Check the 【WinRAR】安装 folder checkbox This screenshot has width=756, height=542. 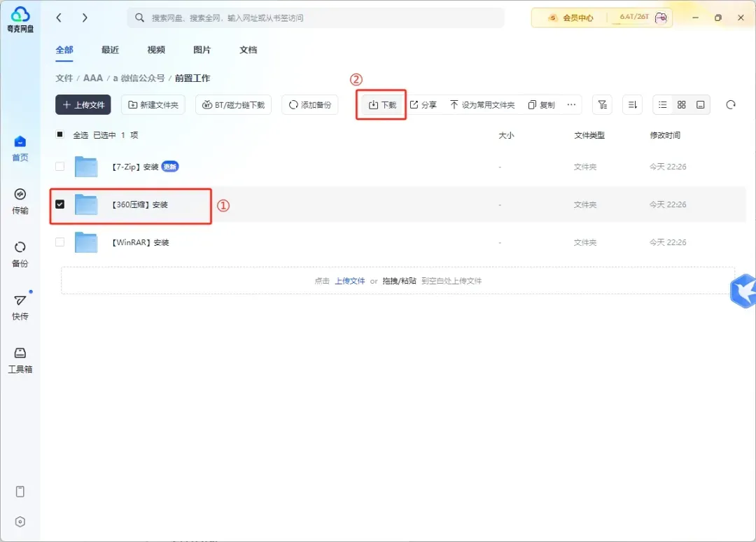(59, 242)
